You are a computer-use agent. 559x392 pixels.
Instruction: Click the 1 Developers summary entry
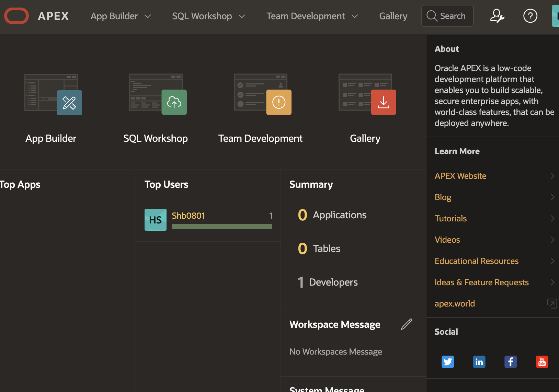click(x=328, y=282)
